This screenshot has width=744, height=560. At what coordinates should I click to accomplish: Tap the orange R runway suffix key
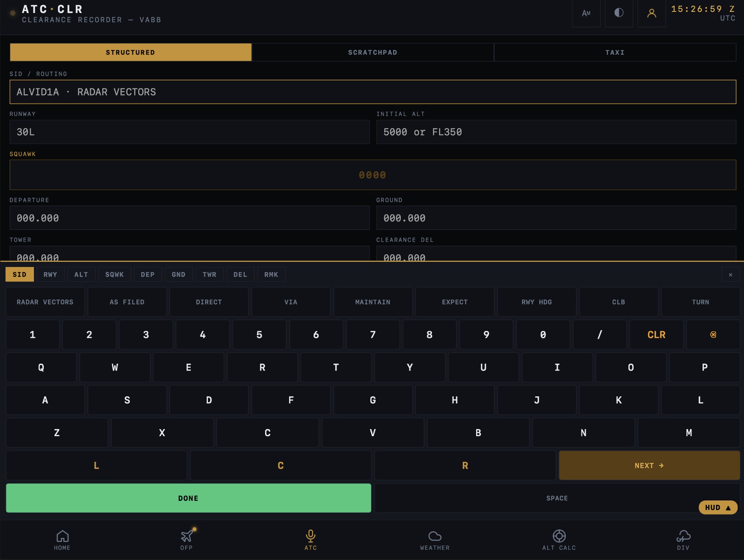[x=465, y=465]
